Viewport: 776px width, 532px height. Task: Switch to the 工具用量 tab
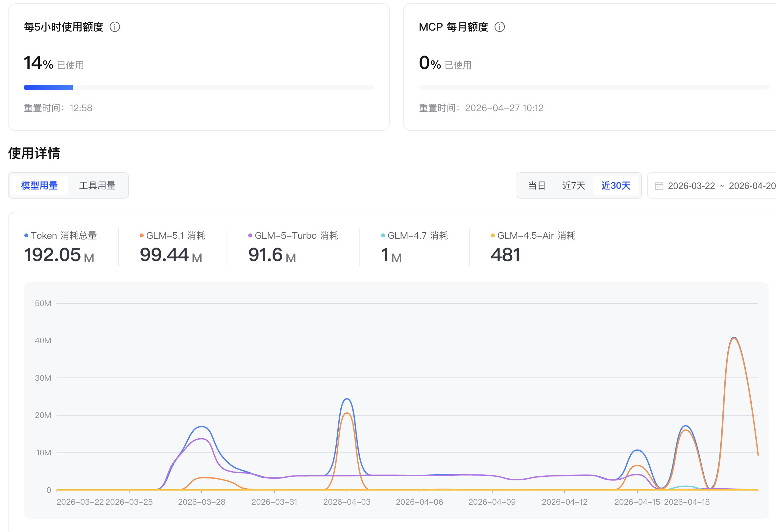pyautogui.click(x=97, y=185)
